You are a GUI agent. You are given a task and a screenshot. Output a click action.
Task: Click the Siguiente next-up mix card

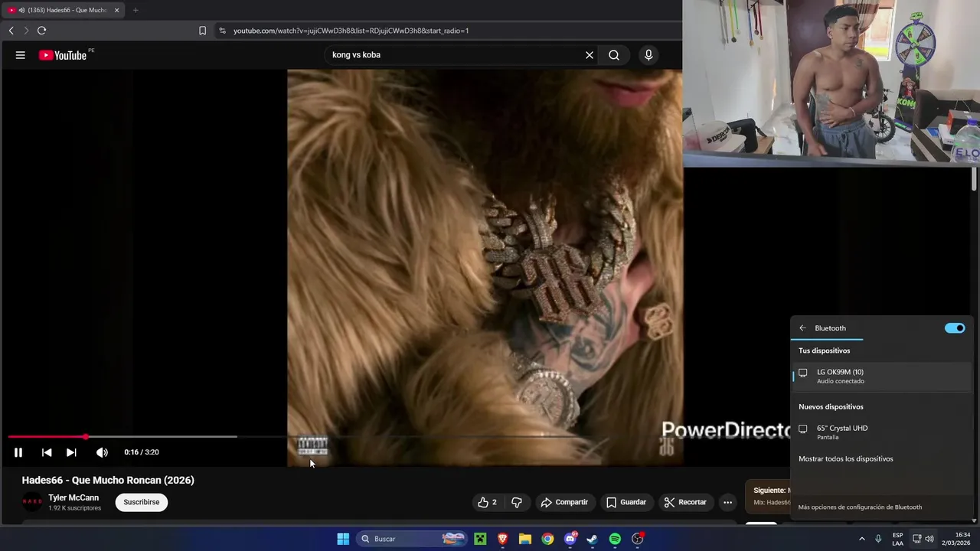pyautogui.click(x=768, y=496)
